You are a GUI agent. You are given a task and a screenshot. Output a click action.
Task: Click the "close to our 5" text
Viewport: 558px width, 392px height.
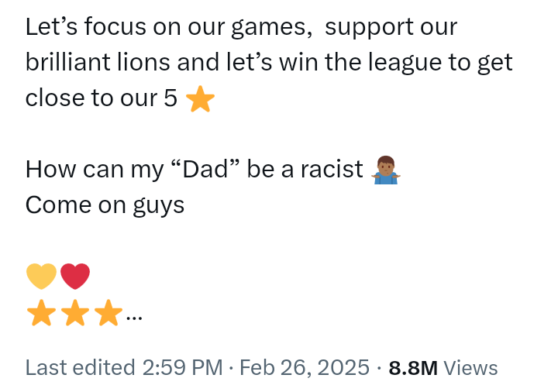[101, 98]
